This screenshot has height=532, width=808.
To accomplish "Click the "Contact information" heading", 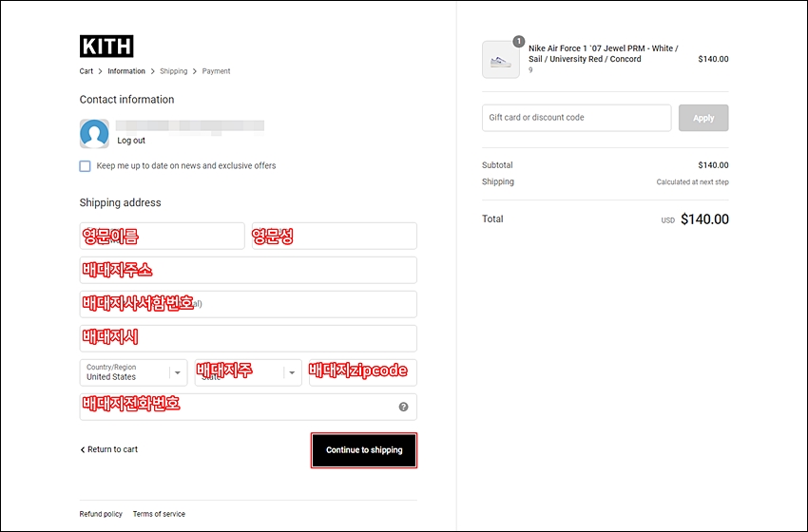I will pos(126,100).
